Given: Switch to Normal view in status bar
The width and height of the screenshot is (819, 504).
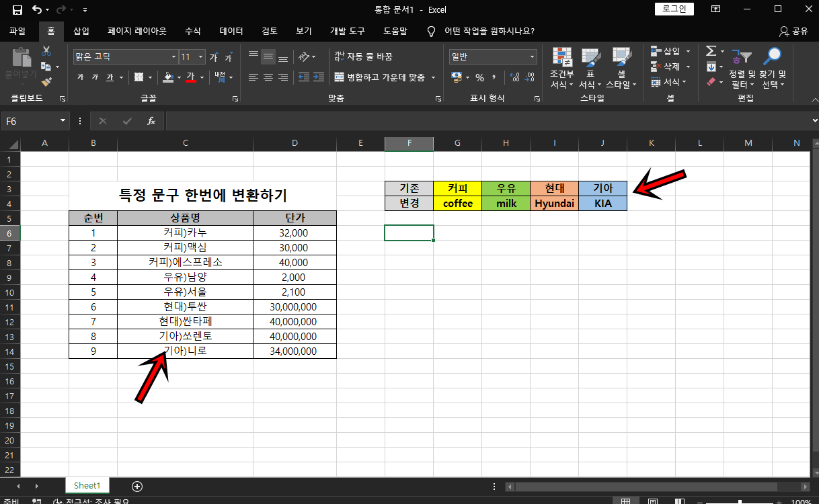Looking at the screenshot, I should [625, 501].
